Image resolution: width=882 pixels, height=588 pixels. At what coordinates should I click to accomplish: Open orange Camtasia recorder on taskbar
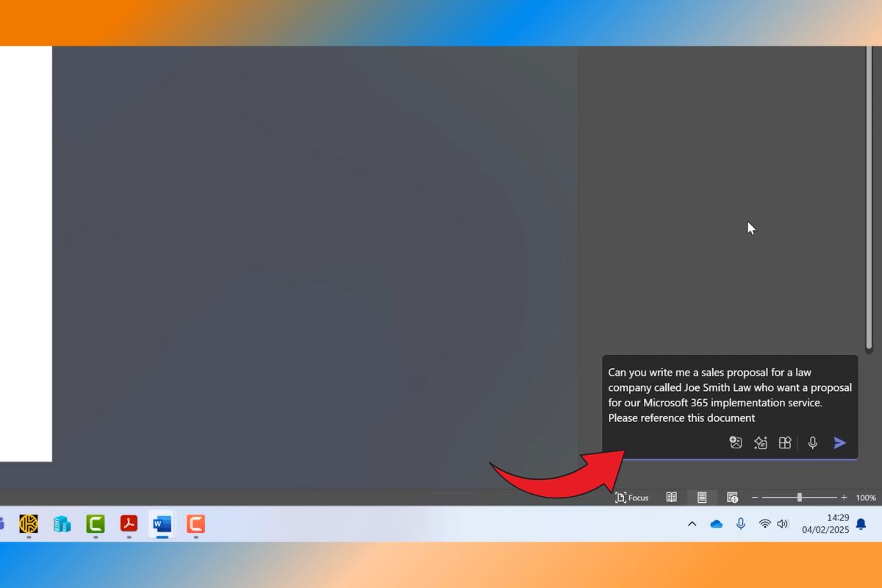(x=196, y=523)
